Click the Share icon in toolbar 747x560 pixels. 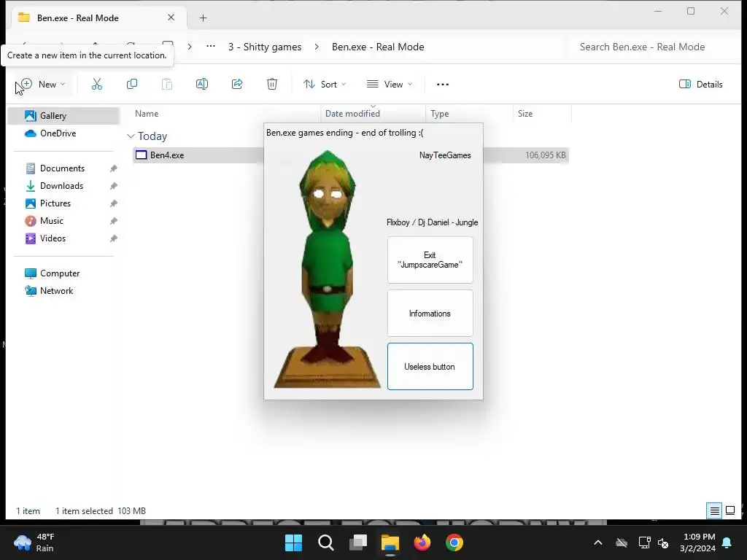point(237,85)
